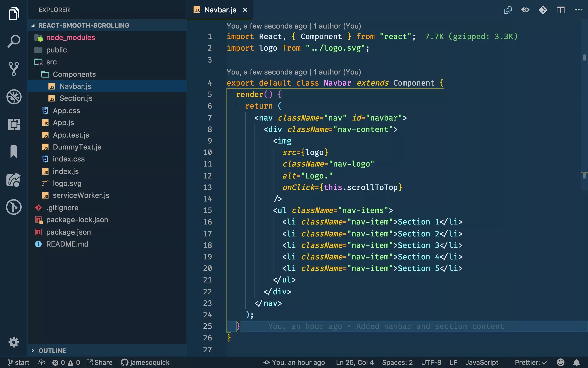Toggle file blame annotations eye icon
588x368 pixels.
click(x=525, y=10)
